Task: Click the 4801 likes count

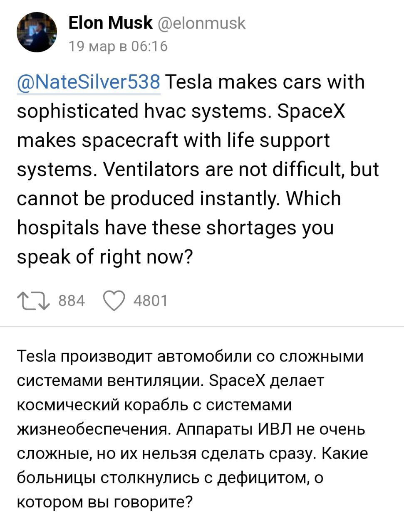Action: (x=150, y=300)
